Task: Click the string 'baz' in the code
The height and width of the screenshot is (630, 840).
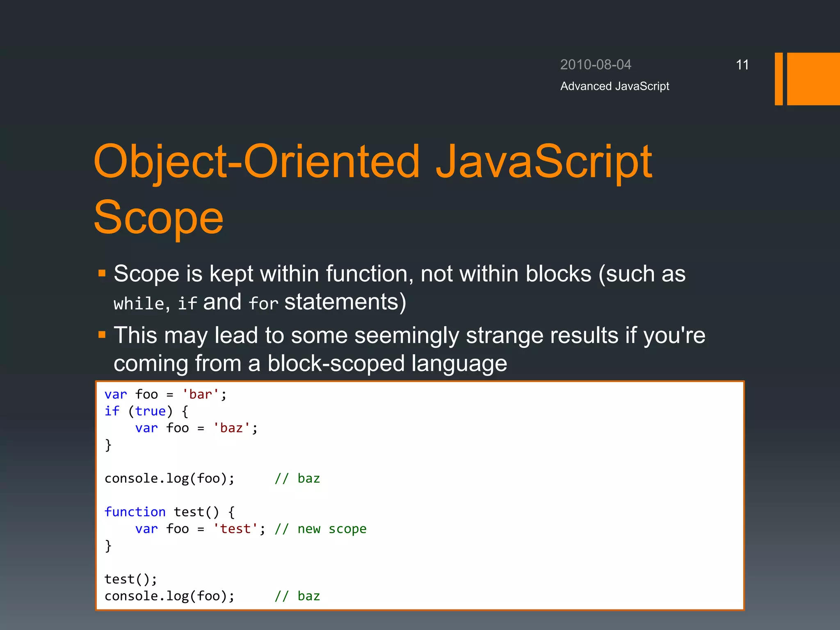Action: pyautogui.click(x=232, y=428)
